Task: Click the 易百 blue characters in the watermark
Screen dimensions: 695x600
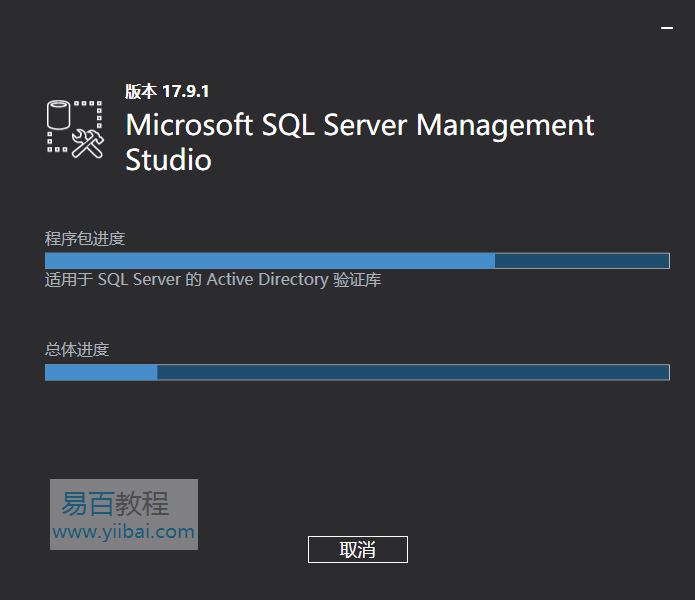Action: 87,504
